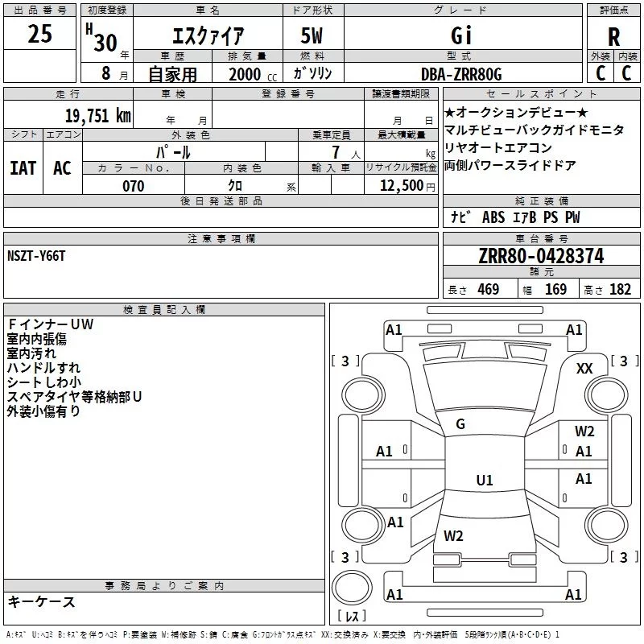Click the shift type "IAT"
The height and width of the screenshot is (644, 644).
click(23, 168)
